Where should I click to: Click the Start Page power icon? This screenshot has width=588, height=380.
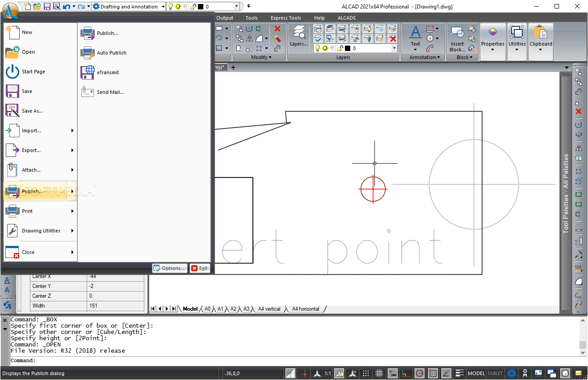12,72
